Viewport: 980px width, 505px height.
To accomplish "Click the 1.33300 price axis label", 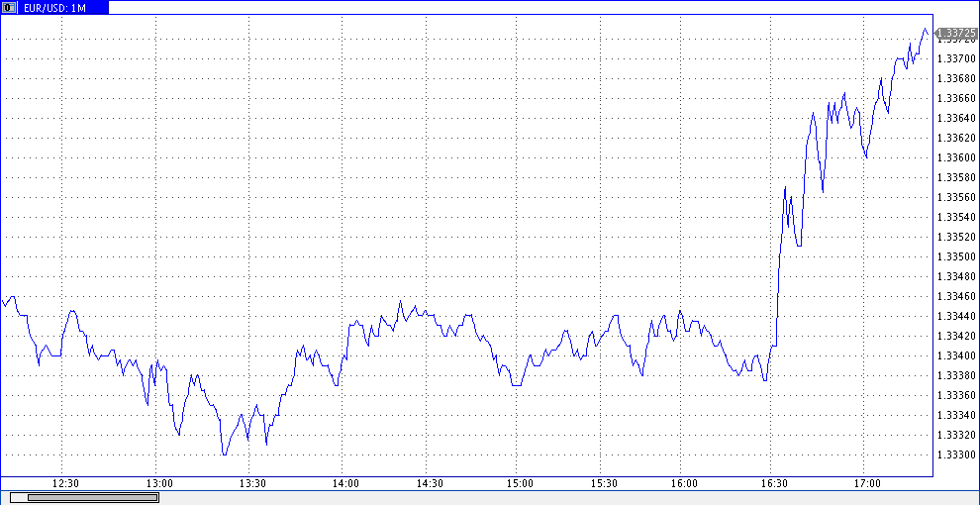I will click(957, 455).
